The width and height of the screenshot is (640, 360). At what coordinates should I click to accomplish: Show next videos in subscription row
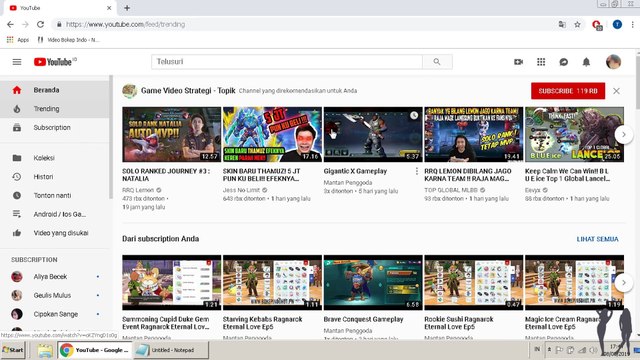[x=624, y=282]
